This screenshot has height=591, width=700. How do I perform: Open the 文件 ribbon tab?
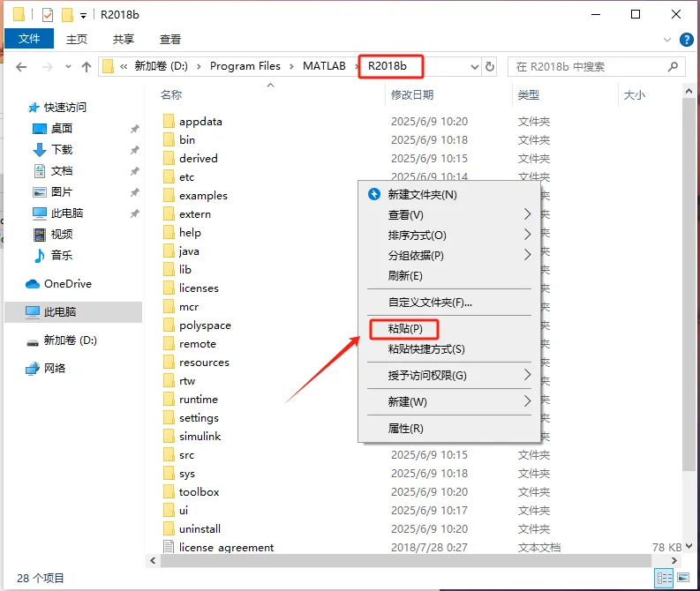pos(29,39)
